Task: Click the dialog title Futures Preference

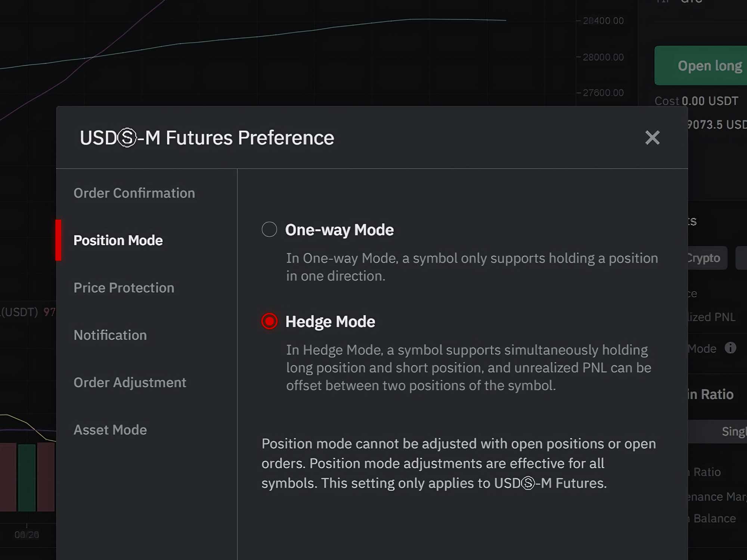Action: (x=207, y=138)
